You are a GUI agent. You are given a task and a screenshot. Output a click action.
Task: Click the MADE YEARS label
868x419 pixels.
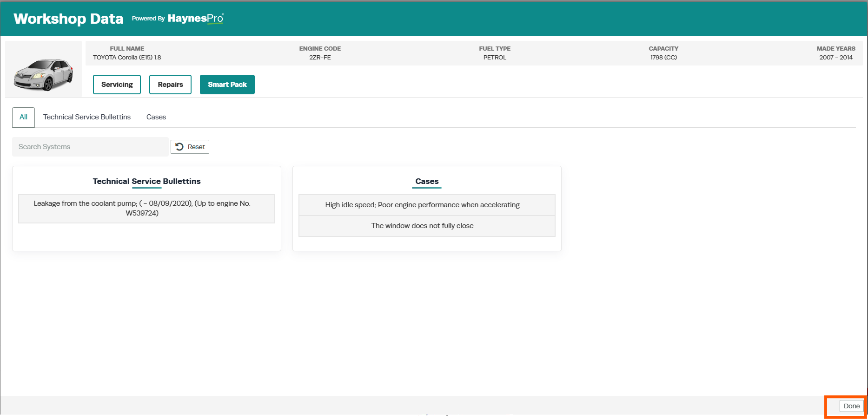836,48
